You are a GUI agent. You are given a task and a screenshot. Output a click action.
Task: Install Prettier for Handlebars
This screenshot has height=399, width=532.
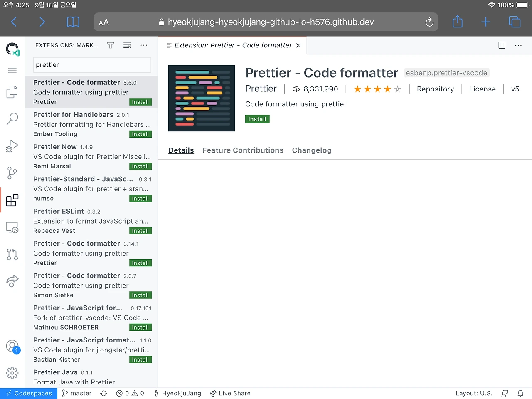click(x=140, y=134)
